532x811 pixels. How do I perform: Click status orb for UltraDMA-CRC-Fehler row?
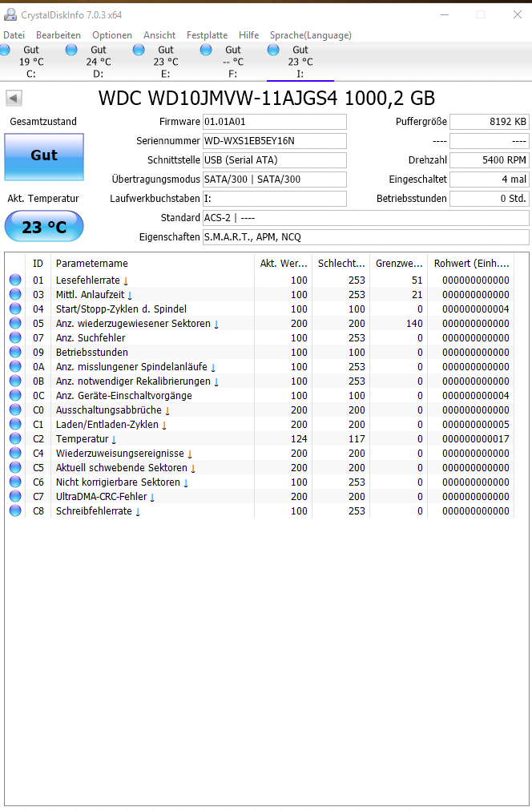pos(15,497)
